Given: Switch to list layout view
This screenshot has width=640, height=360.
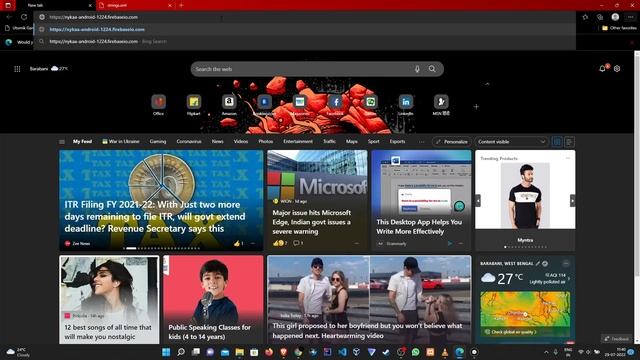Looking at the screenshot, I should pos(569,142).
